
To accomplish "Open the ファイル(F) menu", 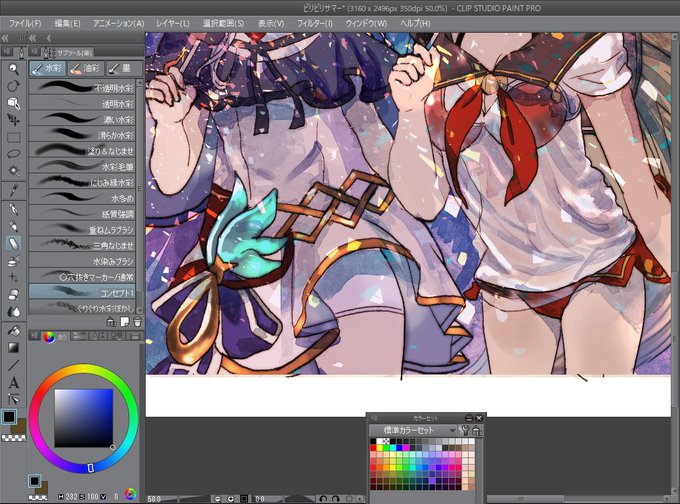I will 25,23.
